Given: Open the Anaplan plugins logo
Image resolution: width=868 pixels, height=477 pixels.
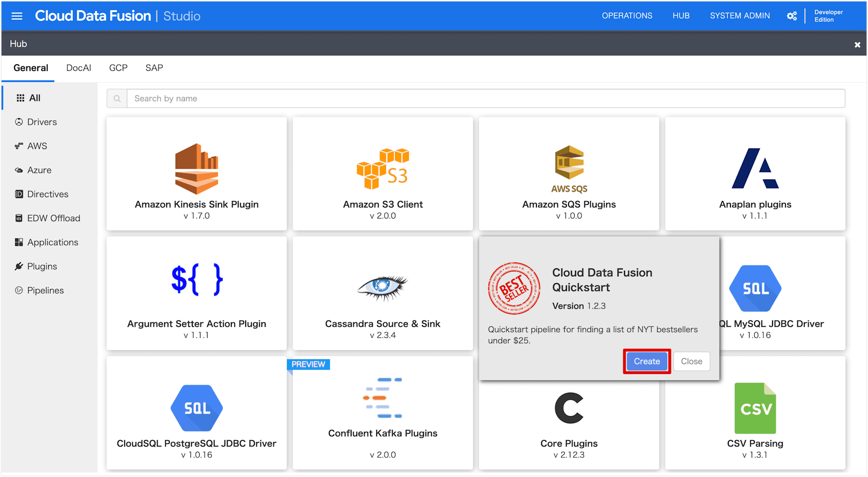Looking at the screenshot, I should pyautogui.click(x=755, y=169).
